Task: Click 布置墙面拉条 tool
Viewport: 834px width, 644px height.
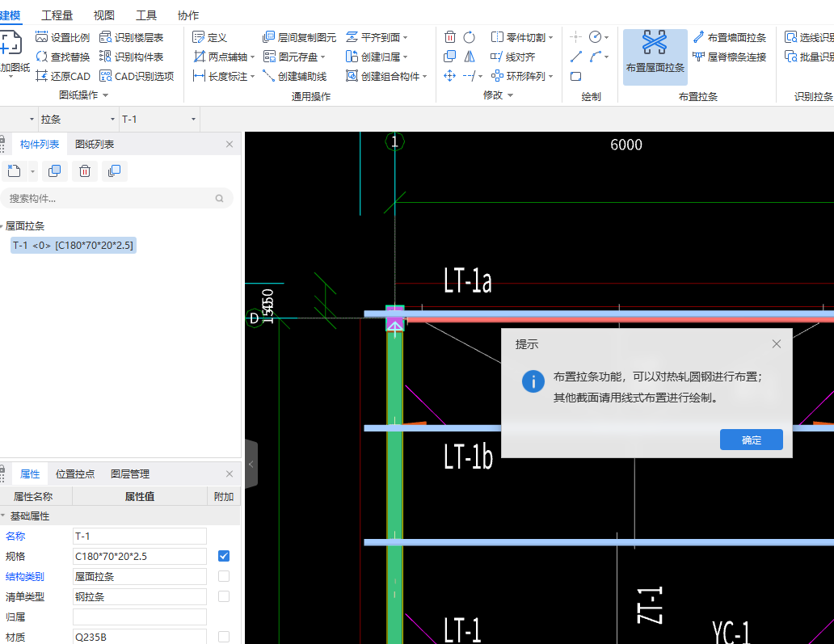Action: (729, 37)
